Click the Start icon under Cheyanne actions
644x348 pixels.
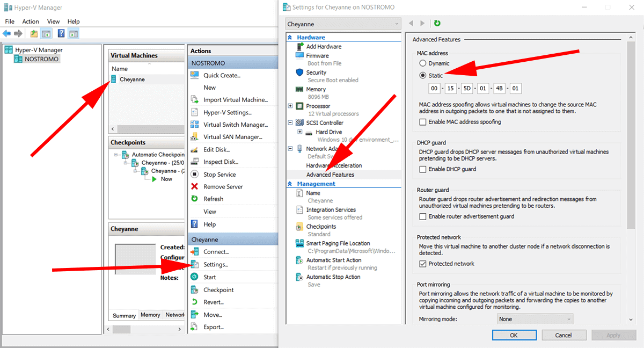[194, 277]
